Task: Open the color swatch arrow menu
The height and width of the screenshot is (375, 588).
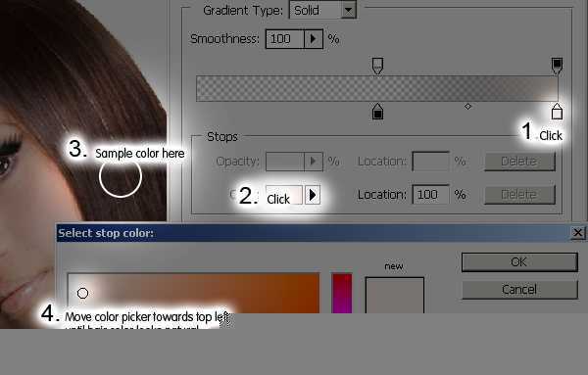Action: point(313,195)
